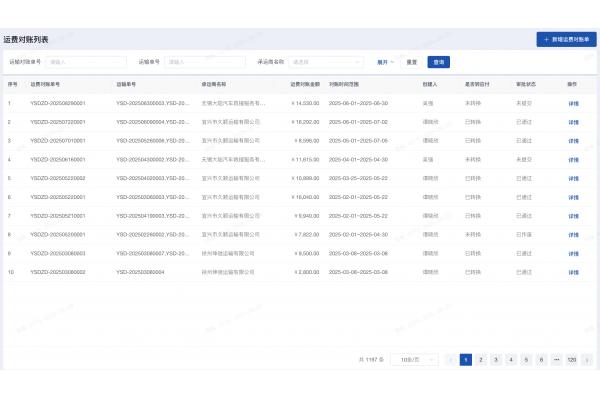Click the 重置 reset button
This screenshot has width=600, height=400.
(x=412, y=61)
